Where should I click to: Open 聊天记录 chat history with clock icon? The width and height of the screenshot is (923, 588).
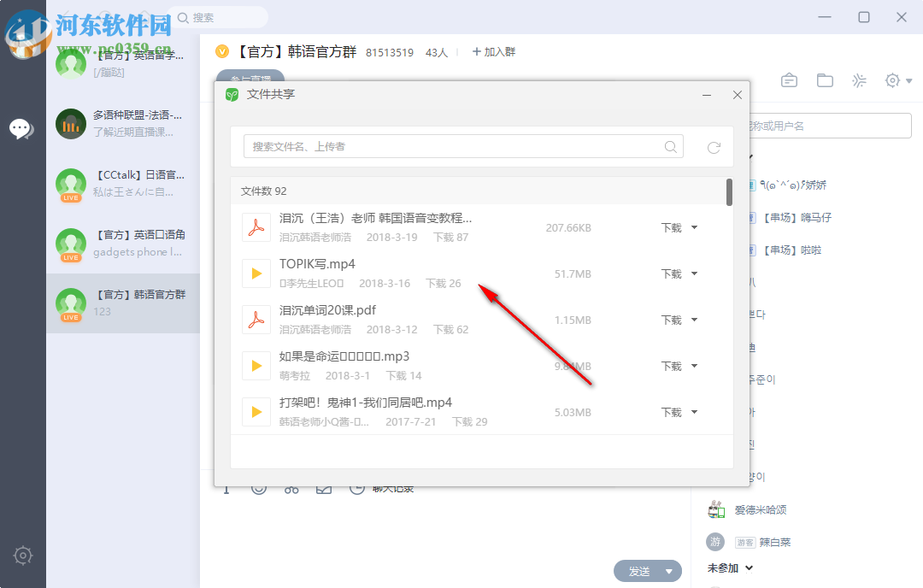point(383,487)
